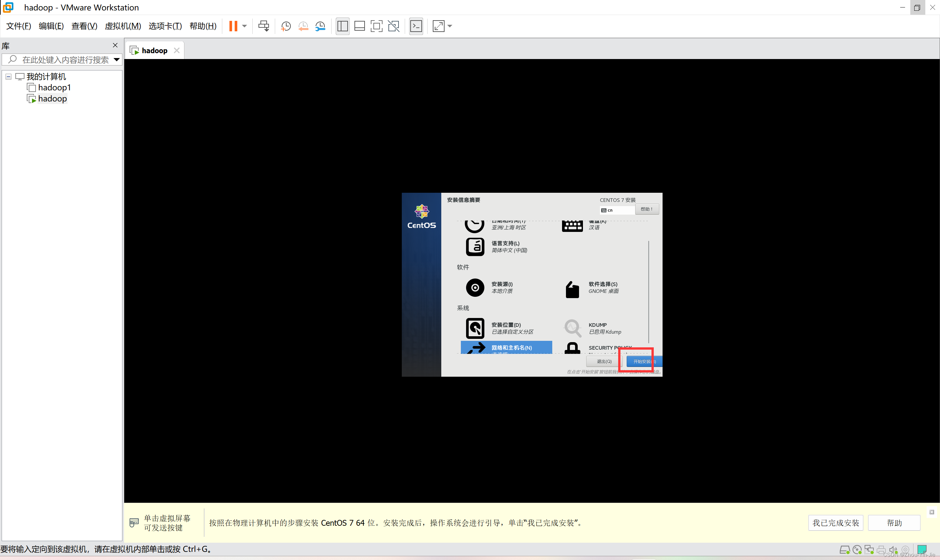
Task: Toggle the thumbnail bar view button
Action: click(359, 26)
